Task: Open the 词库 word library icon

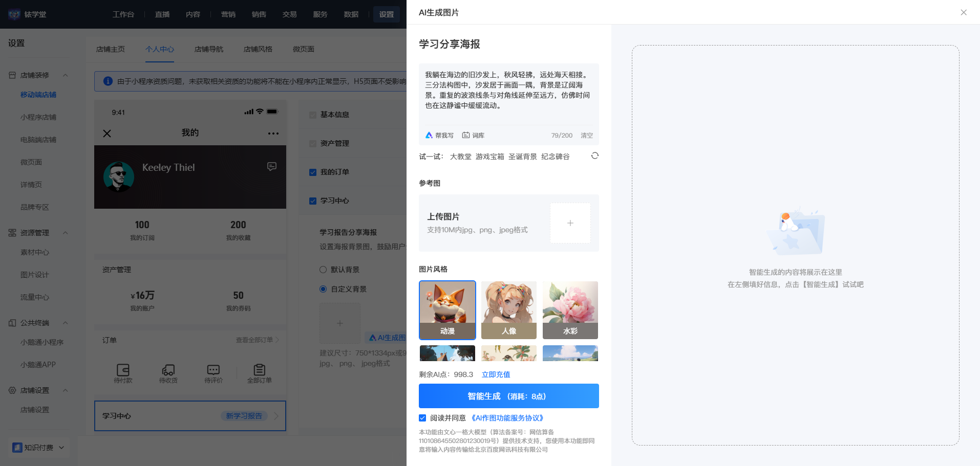Action: coord(466,135)
